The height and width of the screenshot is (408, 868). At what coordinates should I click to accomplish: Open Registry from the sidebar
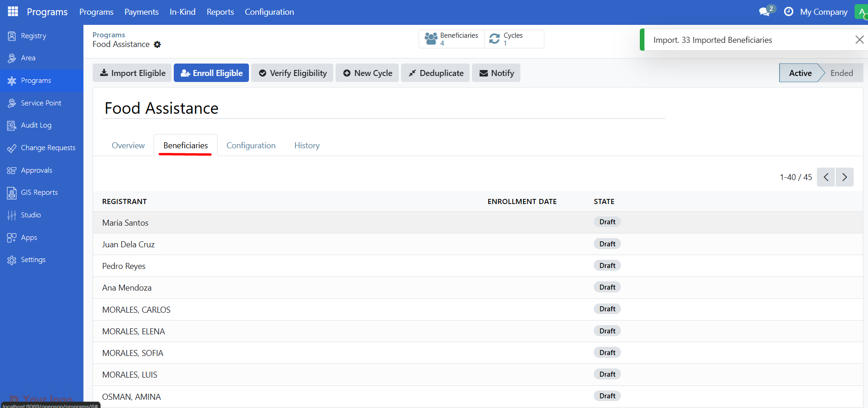point(33,36)
